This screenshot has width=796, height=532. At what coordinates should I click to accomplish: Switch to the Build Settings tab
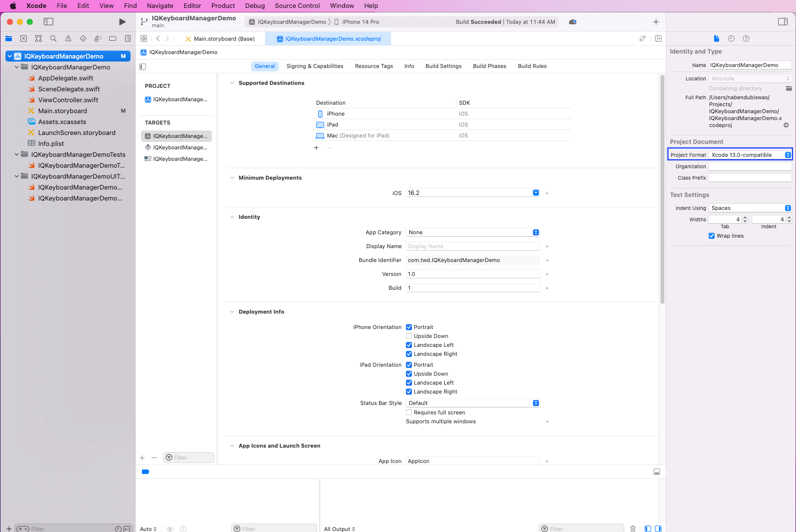(443, 66)
